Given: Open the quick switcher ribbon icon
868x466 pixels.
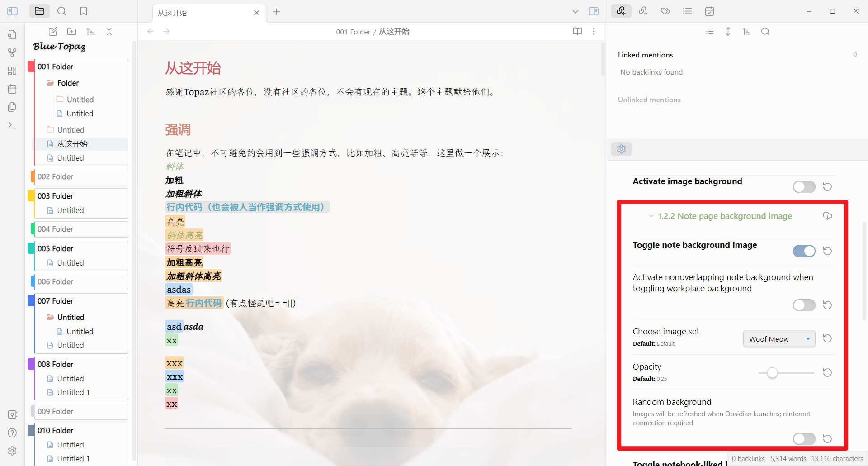Looking at the screenshot, I should click(12, 34).
